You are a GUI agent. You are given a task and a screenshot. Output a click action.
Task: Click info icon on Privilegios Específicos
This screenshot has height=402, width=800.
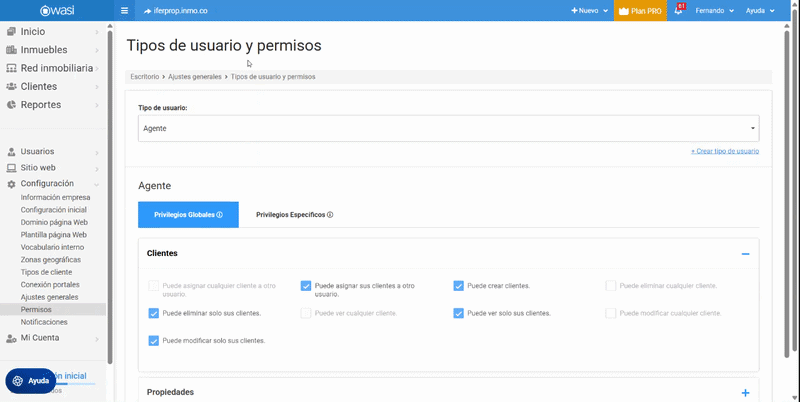coord(330,215)
